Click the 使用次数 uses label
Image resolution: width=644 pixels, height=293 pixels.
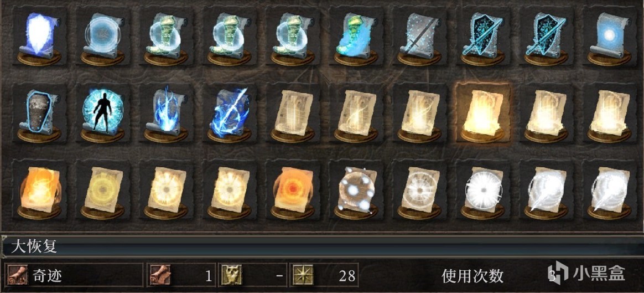(472, 276)
